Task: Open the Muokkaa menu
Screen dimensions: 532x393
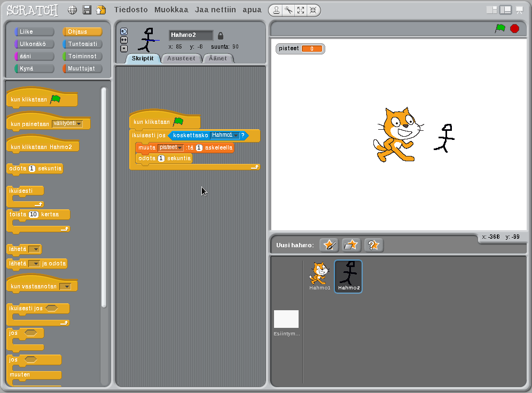Action: [x=171, y=10]
